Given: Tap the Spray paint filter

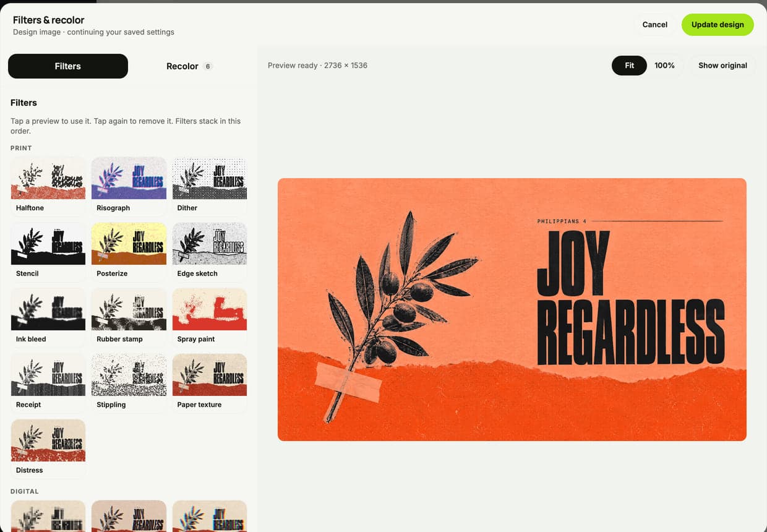Looking at the screenshot, I should coord(210,317).
